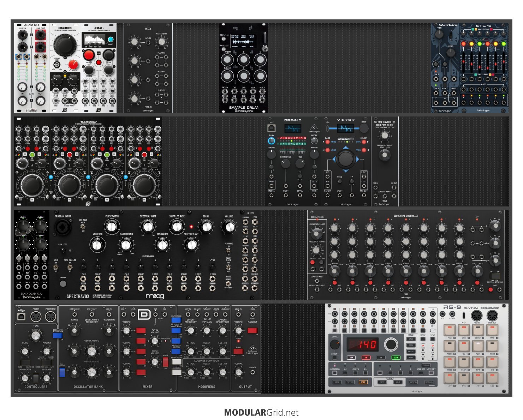Toggle the A-440 red switch on Model D
Screen dimensions: 523x420
[x=238, y=352]
